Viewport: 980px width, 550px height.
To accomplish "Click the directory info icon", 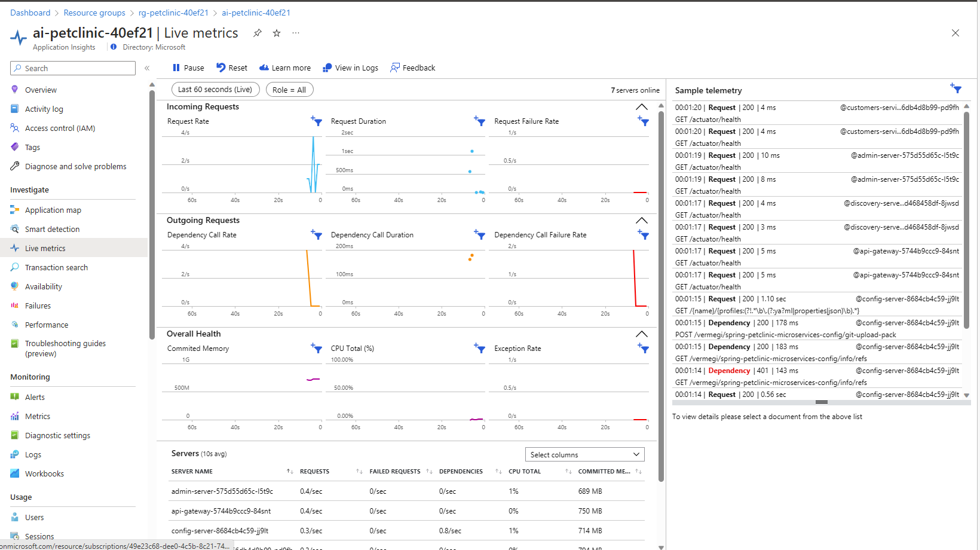I will 114,47.
